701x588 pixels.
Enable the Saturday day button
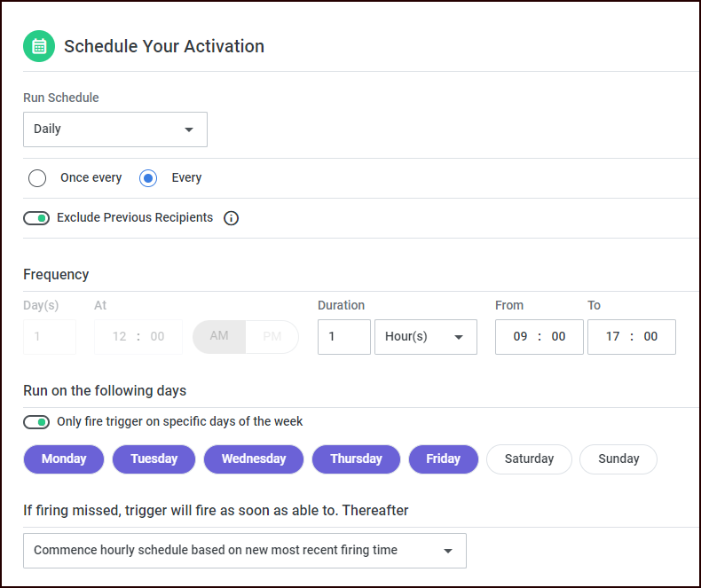pyautogui.click(x=529, y=459)
